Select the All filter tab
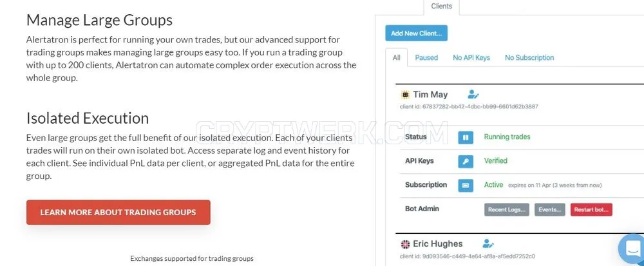This screenshot has width=644, height=266. [396, 57]
